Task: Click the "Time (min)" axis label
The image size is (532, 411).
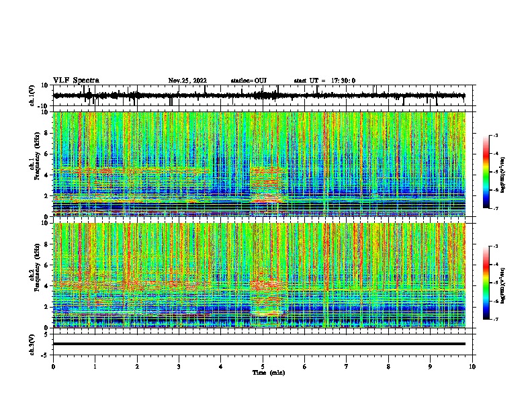Action: pos(269,373)
